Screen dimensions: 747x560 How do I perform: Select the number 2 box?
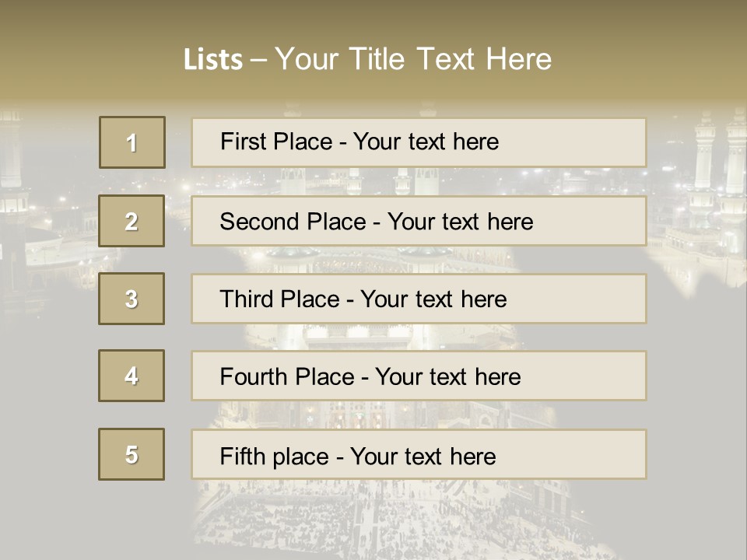click(x=132, y=221)
